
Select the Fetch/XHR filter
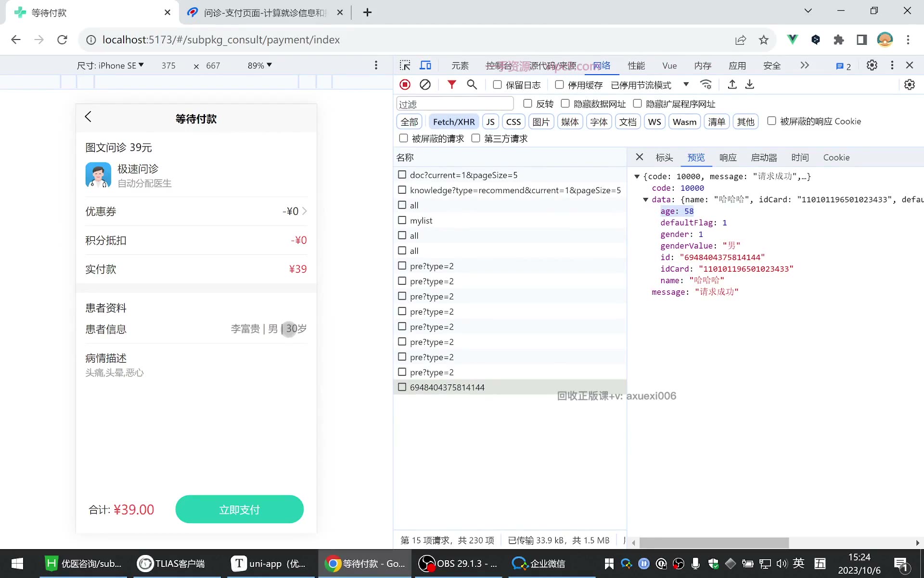tap(453, 122)
